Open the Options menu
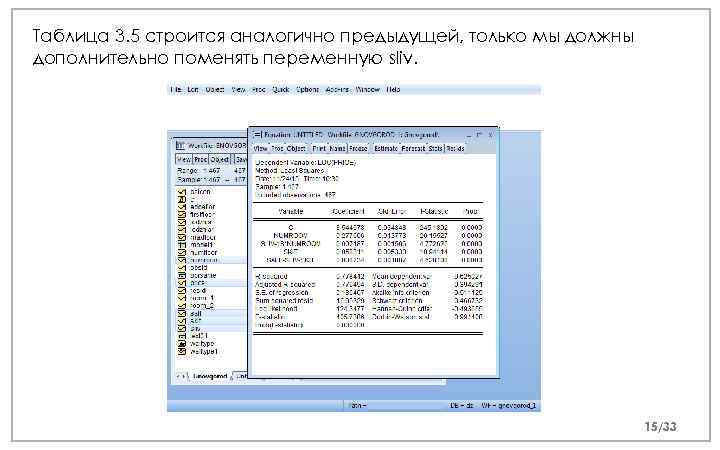The image size is (720, 450). [x=308, y=90]
